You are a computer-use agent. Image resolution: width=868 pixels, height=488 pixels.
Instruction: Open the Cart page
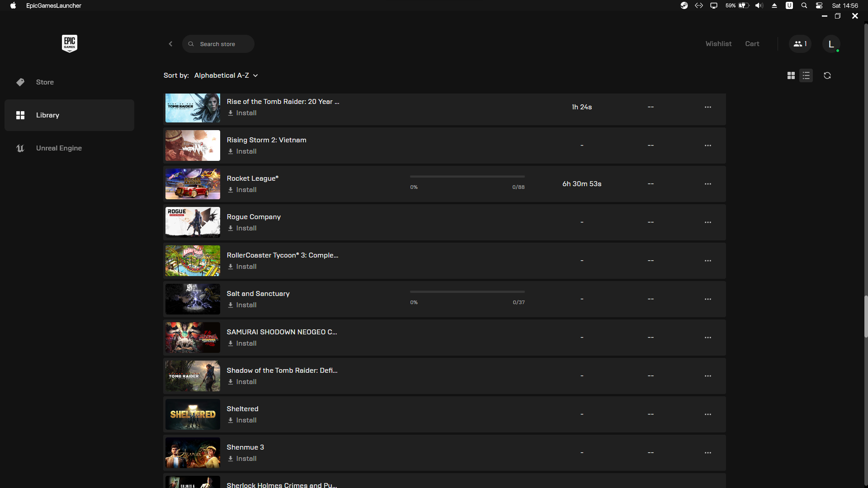coord(752,44)
